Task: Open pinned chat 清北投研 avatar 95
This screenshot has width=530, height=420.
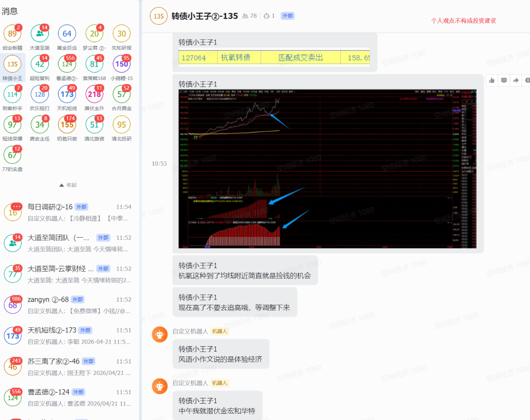Action: tap(121, 125)
